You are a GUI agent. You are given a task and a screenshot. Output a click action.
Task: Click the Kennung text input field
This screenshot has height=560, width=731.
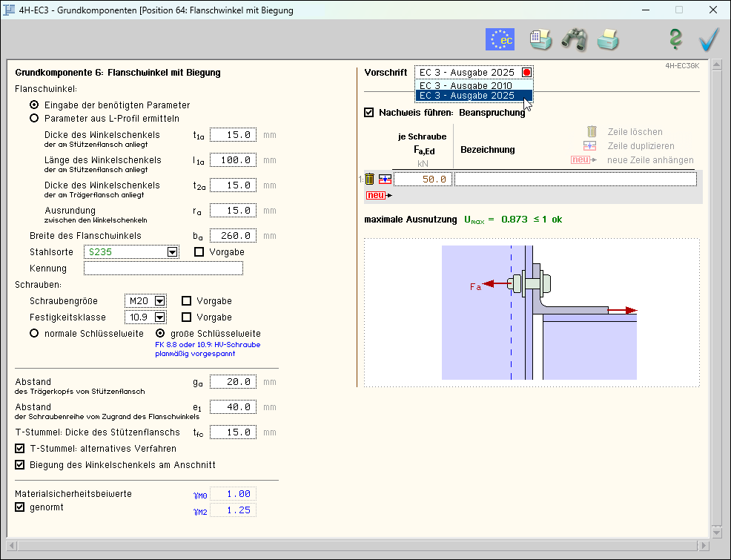[163, 269]
